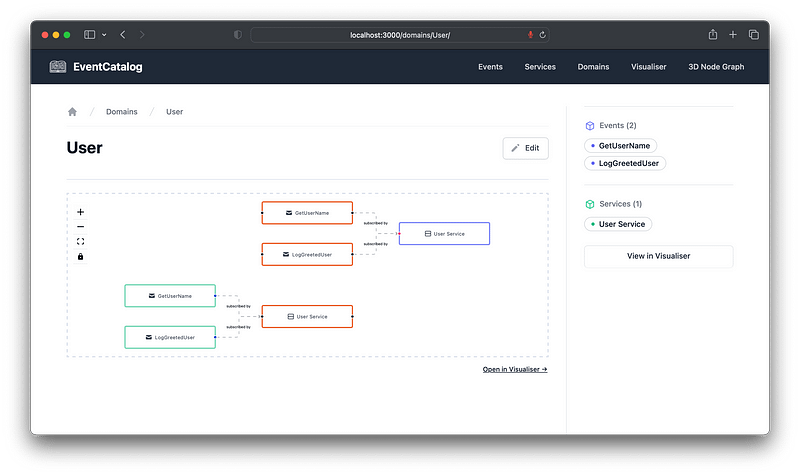
Task: Click the envelope icon in orange GetUserName node
Action: [289, 213]
